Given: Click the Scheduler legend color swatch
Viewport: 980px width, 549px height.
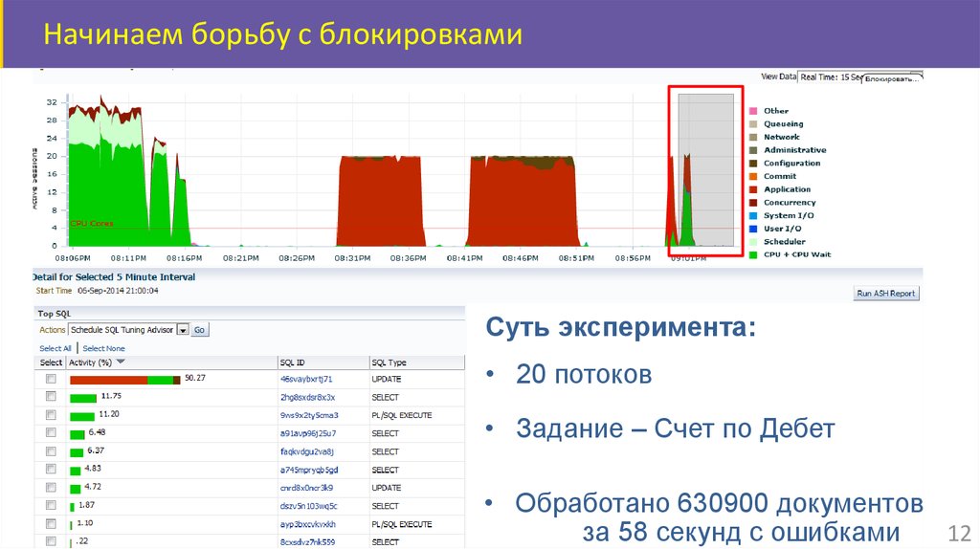Looking at the screenshot, I should (753, 242).
